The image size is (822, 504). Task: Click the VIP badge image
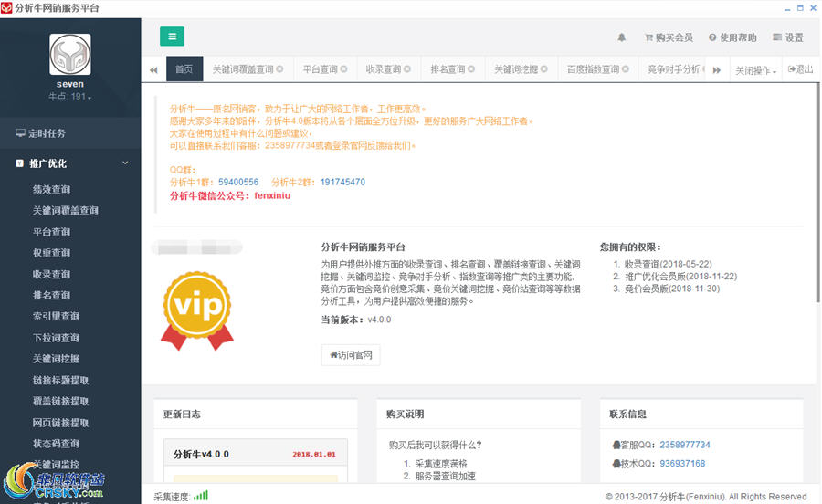[197, 310]
